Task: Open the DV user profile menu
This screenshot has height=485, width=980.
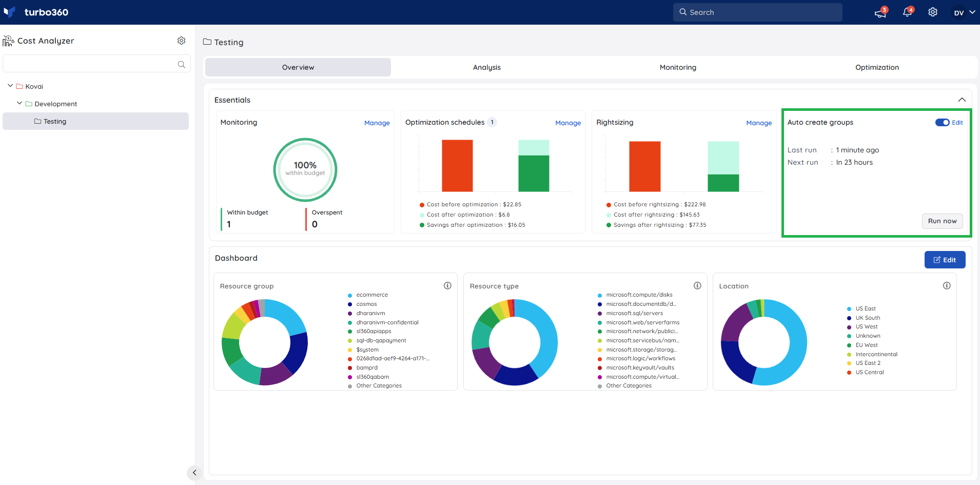Action: (x=964, y=12)
